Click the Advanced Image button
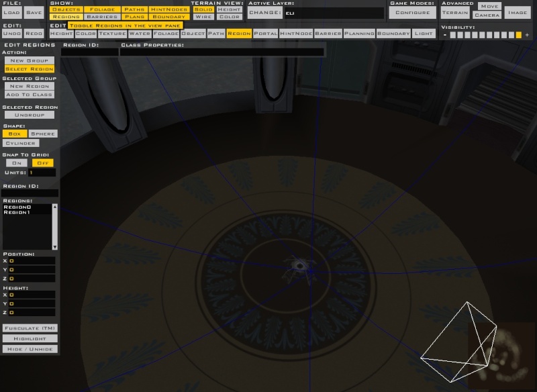 tap(518, 13)
